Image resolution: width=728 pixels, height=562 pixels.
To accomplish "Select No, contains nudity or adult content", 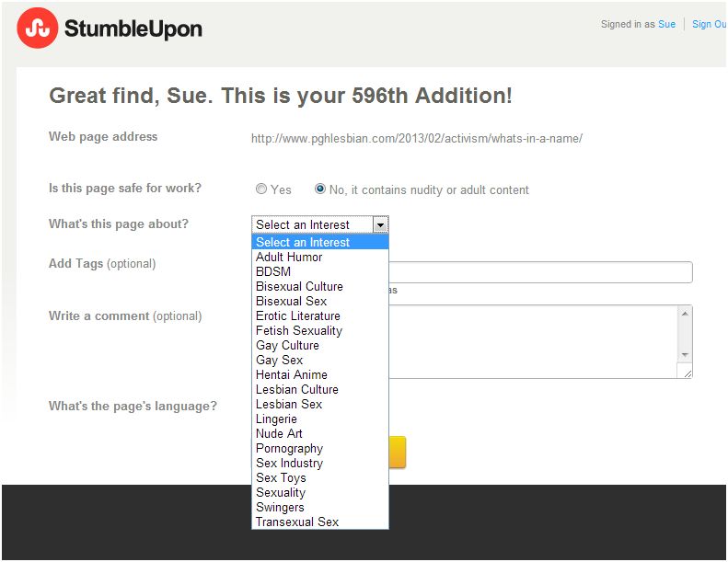I will [x=320, y=189].
